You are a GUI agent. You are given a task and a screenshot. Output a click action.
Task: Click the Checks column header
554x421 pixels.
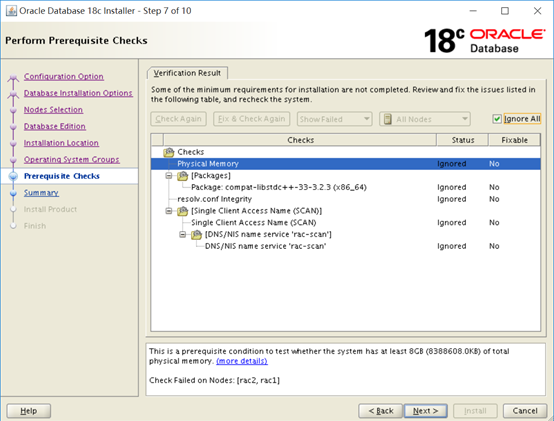click(300, 140)
